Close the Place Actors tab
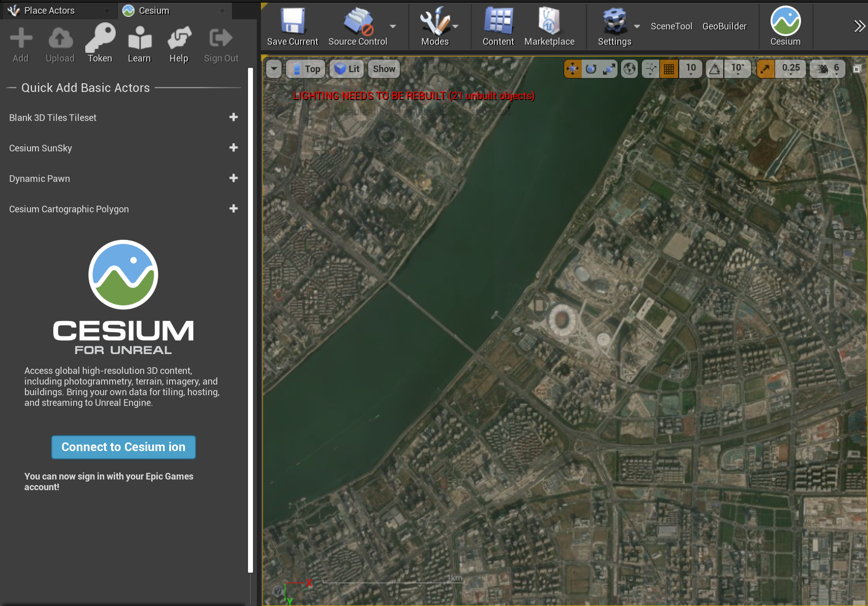Viewport: 868px width, 606px height. coord(107,11)
